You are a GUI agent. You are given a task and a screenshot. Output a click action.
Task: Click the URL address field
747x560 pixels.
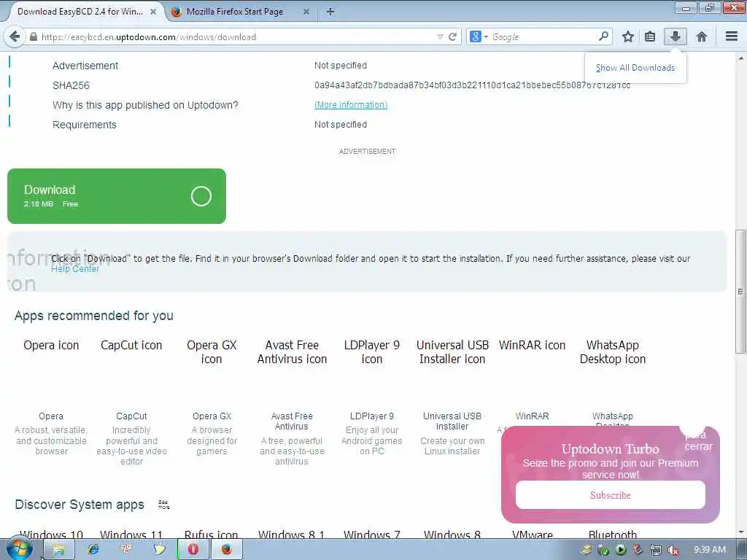tap(237, 36)
